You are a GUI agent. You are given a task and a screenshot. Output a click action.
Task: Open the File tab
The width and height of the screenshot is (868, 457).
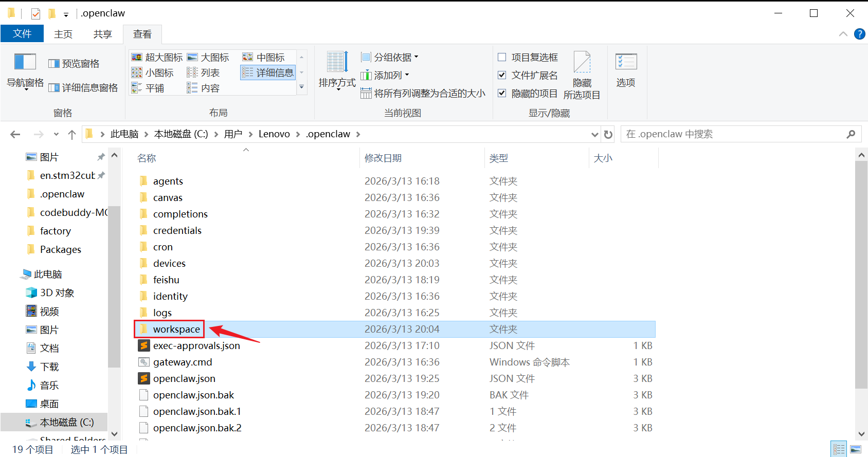click(22, 34)
